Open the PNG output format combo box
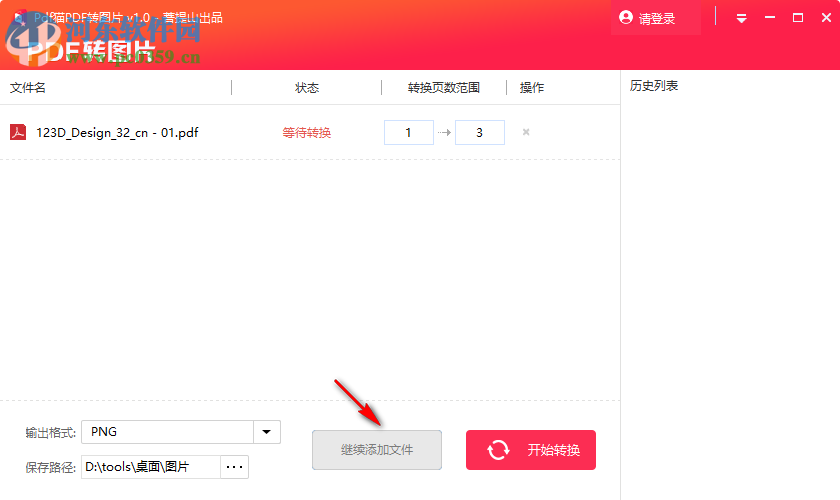This screenshot has width=840, height=500. [181, 432]
